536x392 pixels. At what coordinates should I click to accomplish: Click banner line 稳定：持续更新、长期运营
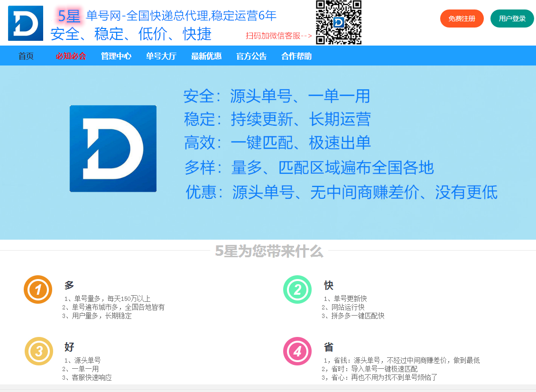pyautogui.click(x=277, y=120)
